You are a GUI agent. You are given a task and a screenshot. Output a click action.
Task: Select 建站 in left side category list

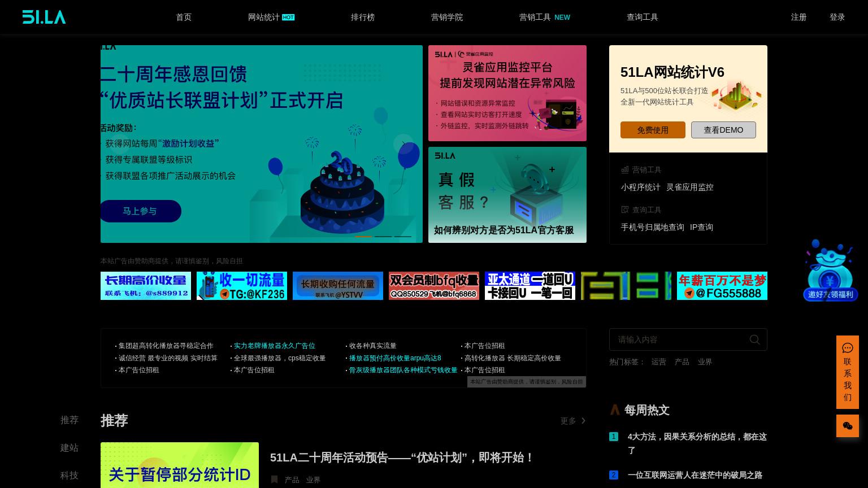tap(70, 447)
